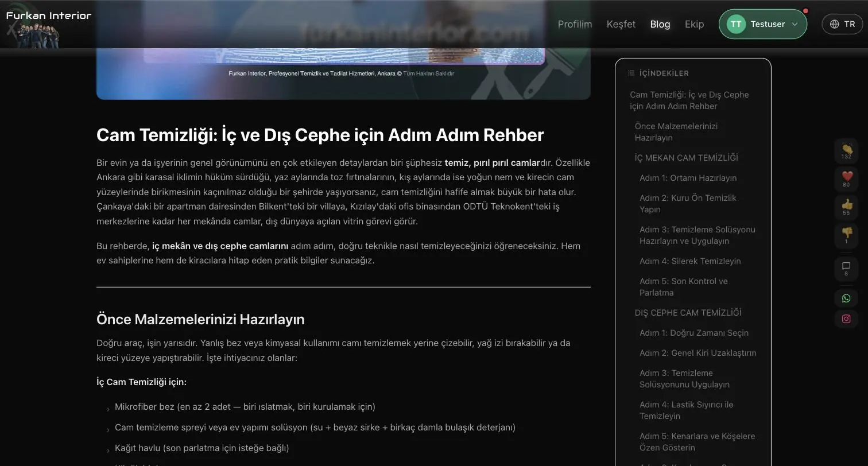The height and width of the screenshot is (466, 868).
Task: Click the thumbs down reaction icon
Action: point(846,233)
